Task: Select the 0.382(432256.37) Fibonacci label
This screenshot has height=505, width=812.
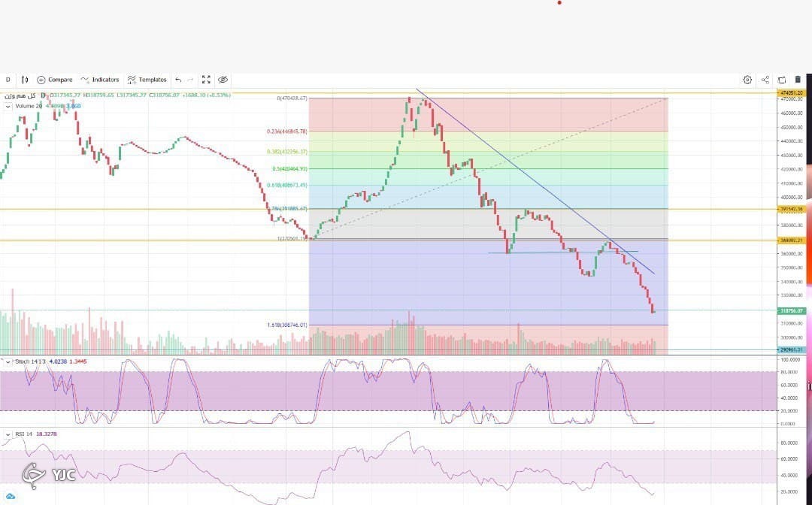Action: point(287,152)
